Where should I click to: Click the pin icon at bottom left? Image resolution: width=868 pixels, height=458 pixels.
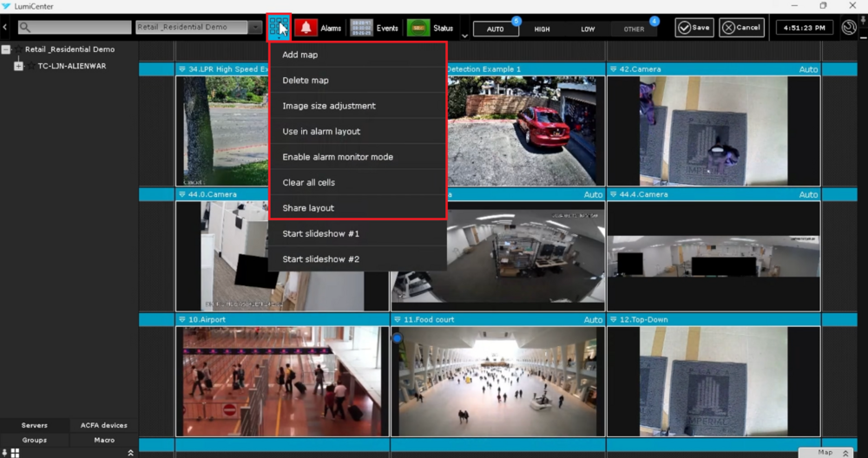pos(5,453)
